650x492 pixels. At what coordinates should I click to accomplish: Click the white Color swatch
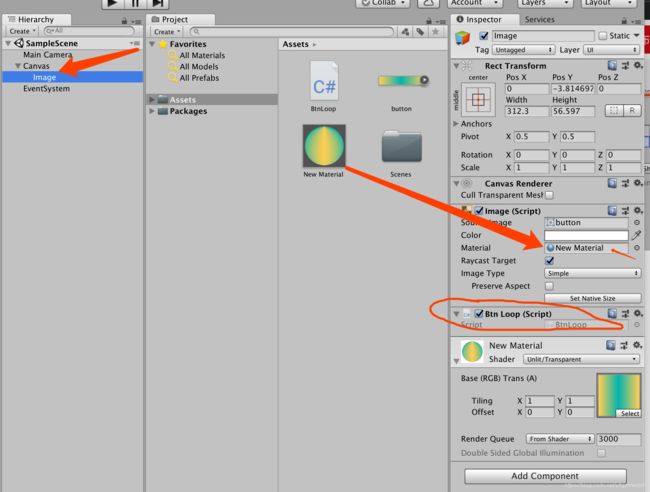[586, 235]
